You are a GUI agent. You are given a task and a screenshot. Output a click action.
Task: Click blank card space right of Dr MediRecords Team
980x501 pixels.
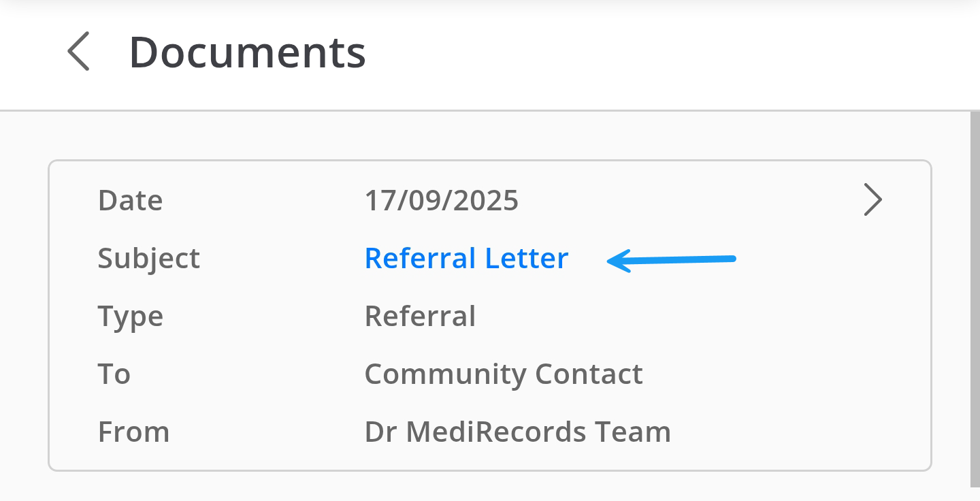pos(796,432)
